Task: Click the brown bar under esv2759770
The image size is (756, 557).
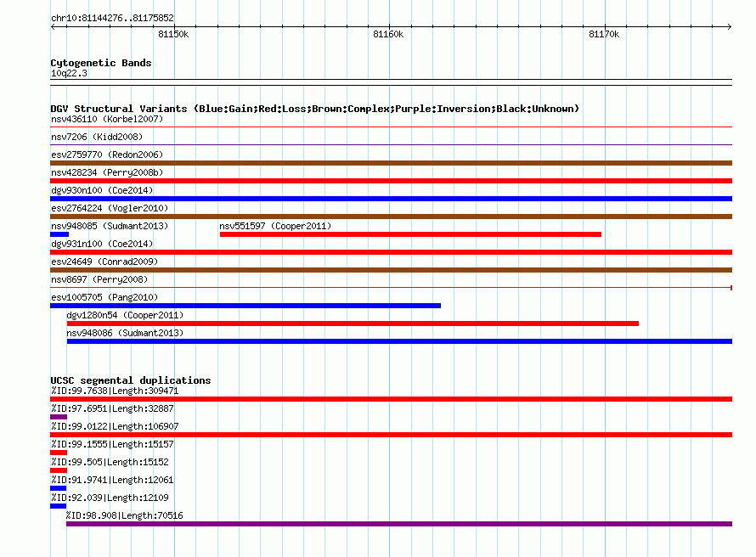Action: point(391,163)
